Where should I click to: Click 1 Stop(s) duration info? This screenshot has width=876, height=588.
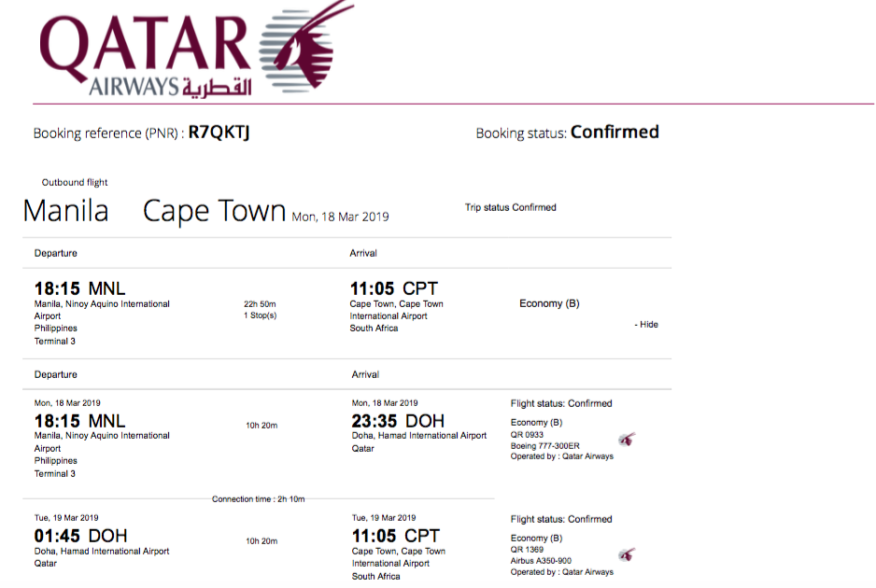(260, 315)
